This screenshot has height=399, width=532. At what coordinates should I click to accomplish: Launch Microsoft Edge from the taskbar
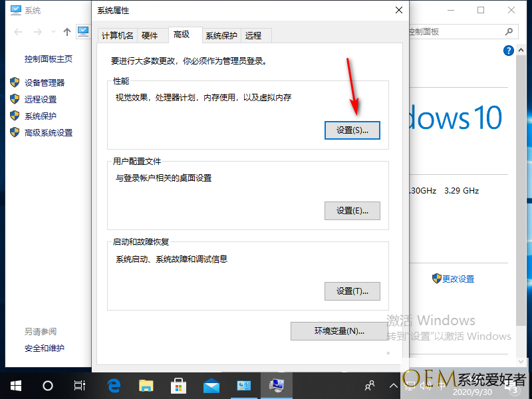click(x=114, y=385)
